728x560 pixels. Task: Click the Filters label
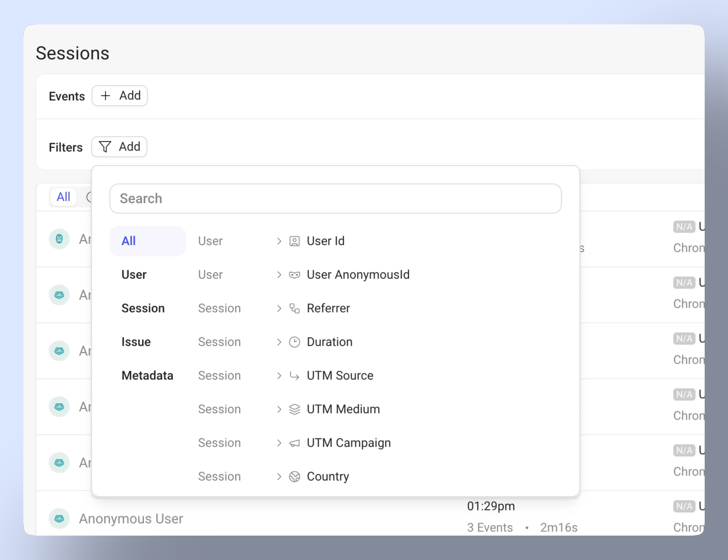66,147
